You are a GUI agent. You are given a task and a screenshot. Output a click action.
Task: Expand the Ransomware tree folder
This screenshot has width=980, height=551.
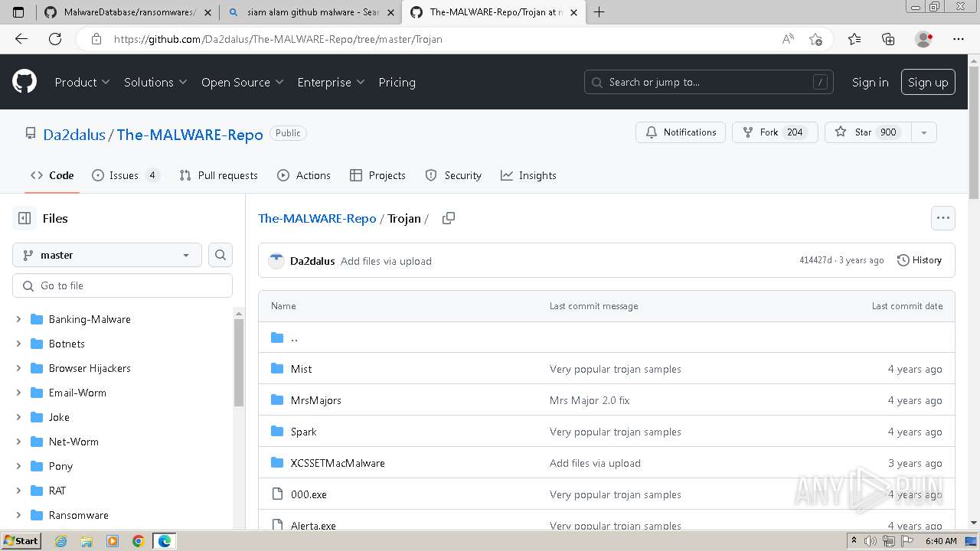(x=18, y=515)
